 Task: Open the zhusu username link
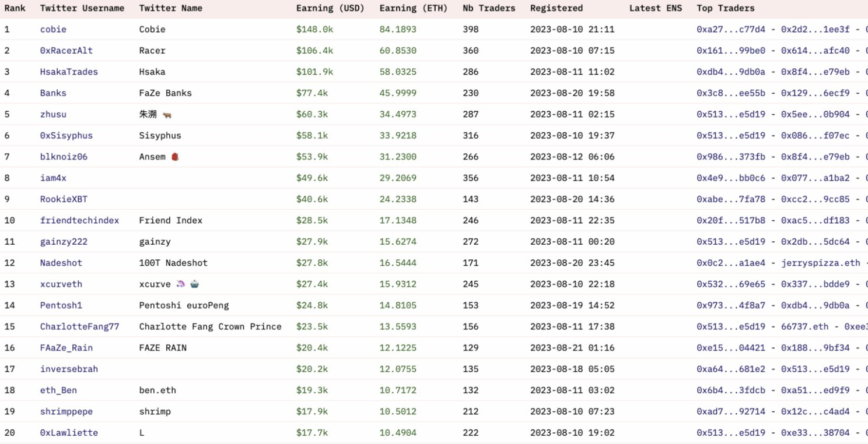(x=53, y=114)
